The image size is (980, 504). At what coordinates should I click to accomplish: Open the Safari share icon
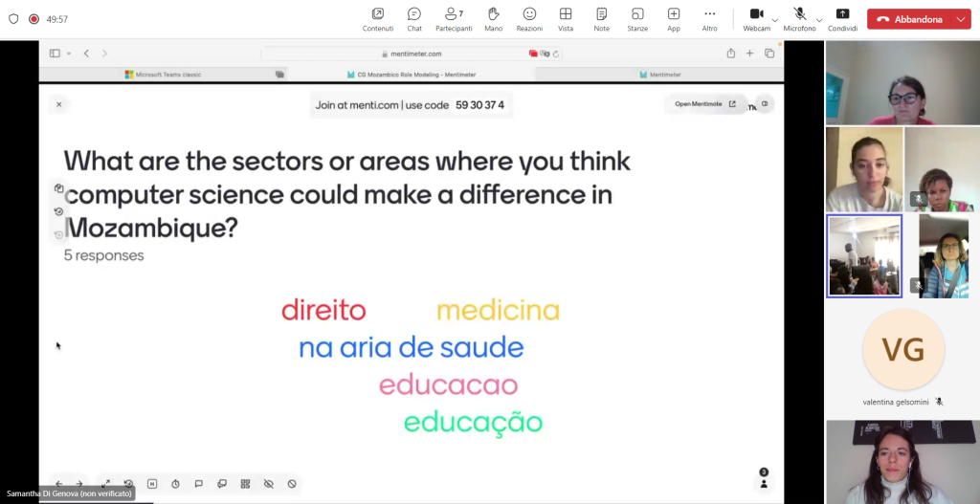(730, 54)
